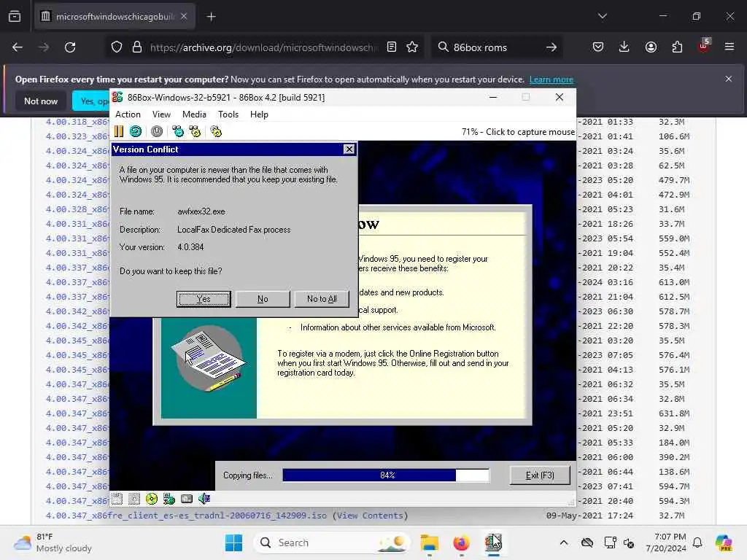Click Firefox back arrow
This screenshot has width=747, height=560.
pyautogui.click(x=18, y=47)
